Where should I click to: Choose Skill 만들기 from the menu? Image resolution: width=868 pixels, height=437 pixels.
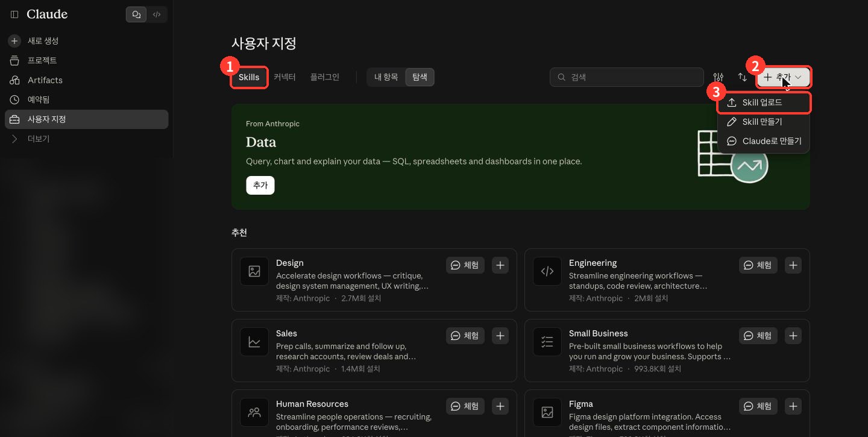(764, 122)
